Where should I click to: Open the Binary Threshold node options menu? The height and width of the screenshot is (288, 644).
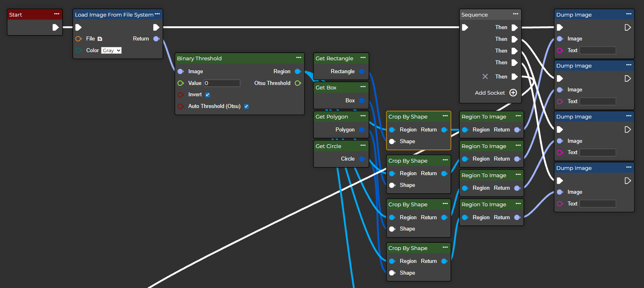[299, 58]
